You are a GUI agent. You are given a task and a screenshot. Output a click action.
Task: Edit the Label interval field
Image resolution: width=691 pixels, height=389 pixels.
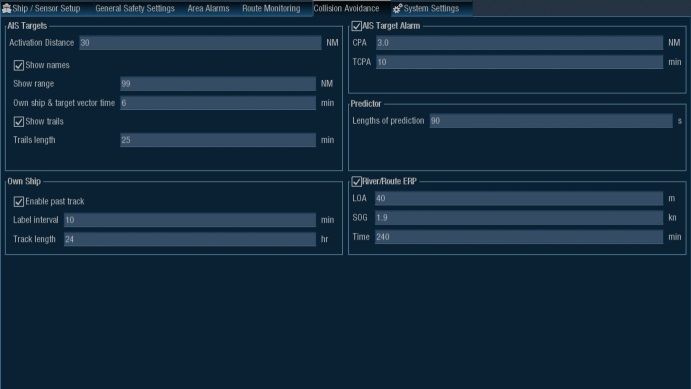pos(189,220)
